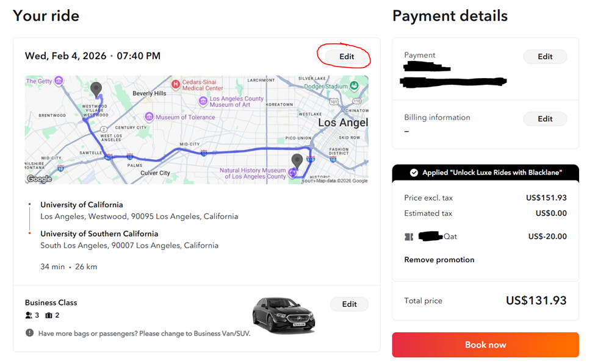Click the Google logo on the map
This screenshot has height=364, width=595.
point(39,179)
